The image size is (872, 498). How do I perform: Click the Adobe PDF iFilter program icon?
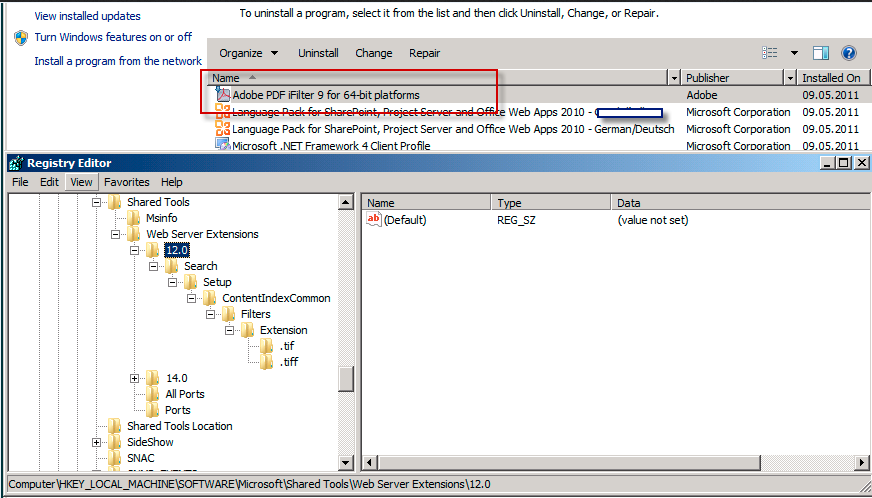click(223, 94)
